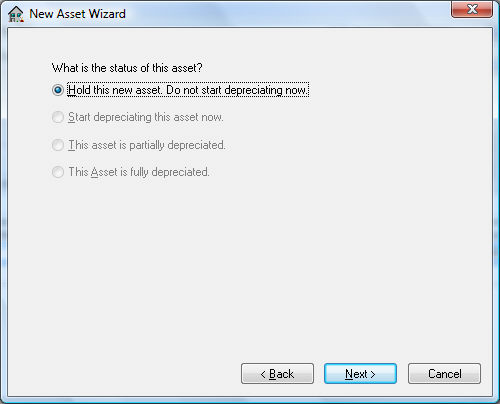
Task: Click empty title bar area beside the title
Action: [x=287, y=13]
